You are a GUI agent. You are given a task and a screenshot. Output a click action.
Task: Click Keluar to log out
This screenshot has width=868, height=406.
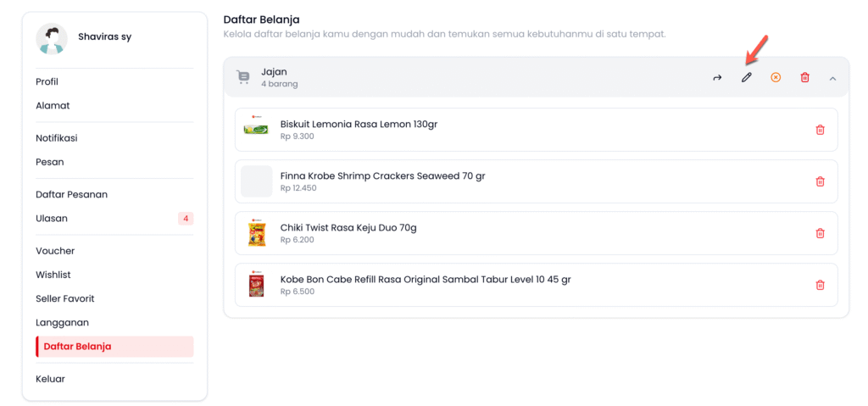[50, 379]
